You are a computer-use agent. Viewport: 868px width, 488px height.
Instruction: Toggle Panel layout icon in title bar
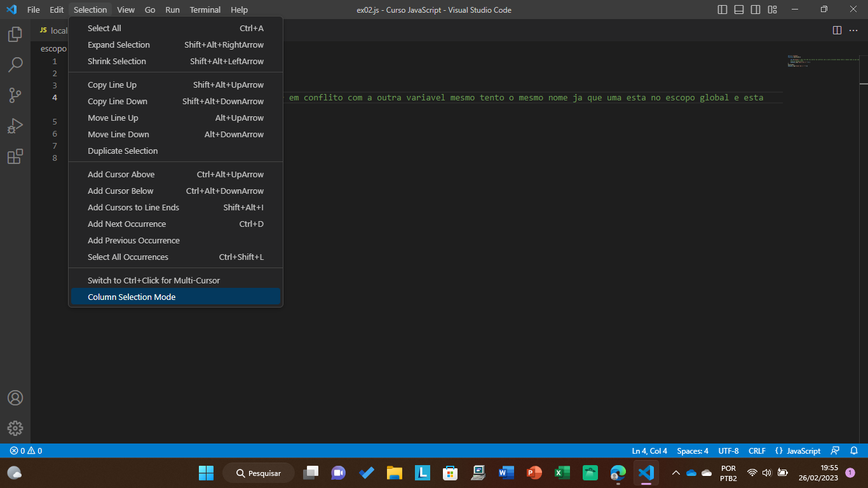(x=739, y=10)
